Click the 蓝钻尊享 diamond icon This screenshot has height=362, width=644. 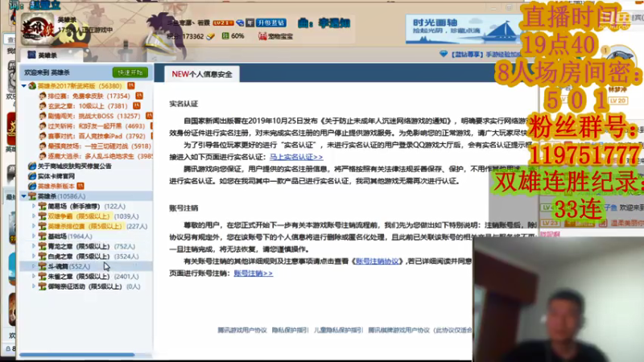pyautogui.click(x=444, y=54)
